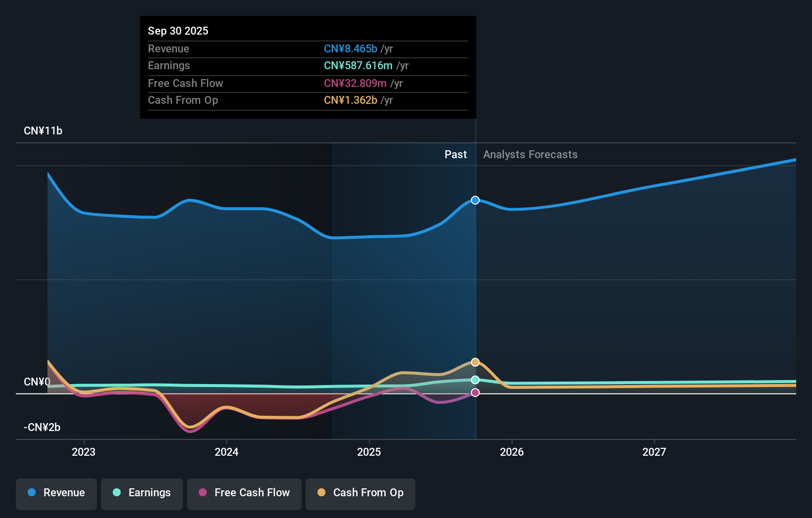Screen dimensions: 812x518
Task: Click the Earnings row label in tooltip
Action: coord(169,66)
